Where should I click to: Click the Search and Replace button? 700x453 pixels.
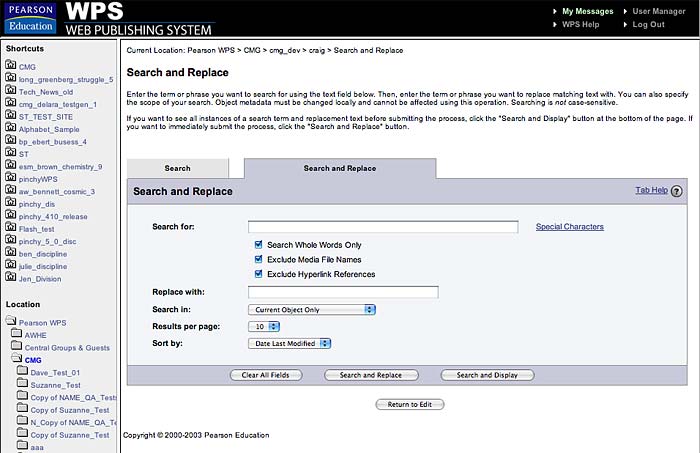pos(371,375)
